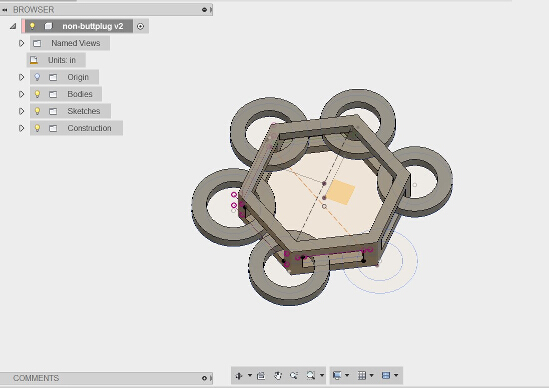Expand the Bodies folder
Screen dimensions: 549x388
tap(22, 94)
